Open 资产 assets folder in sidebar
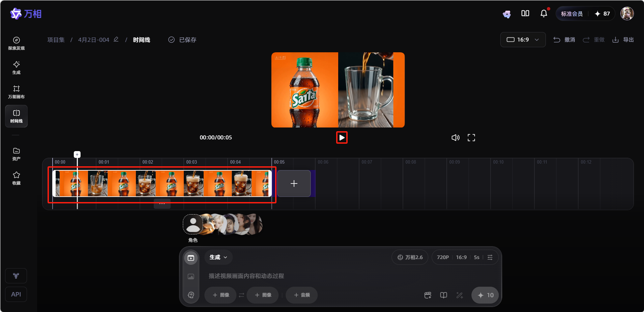The width and height of the screenshot is (644, 312). pos(16,154)
